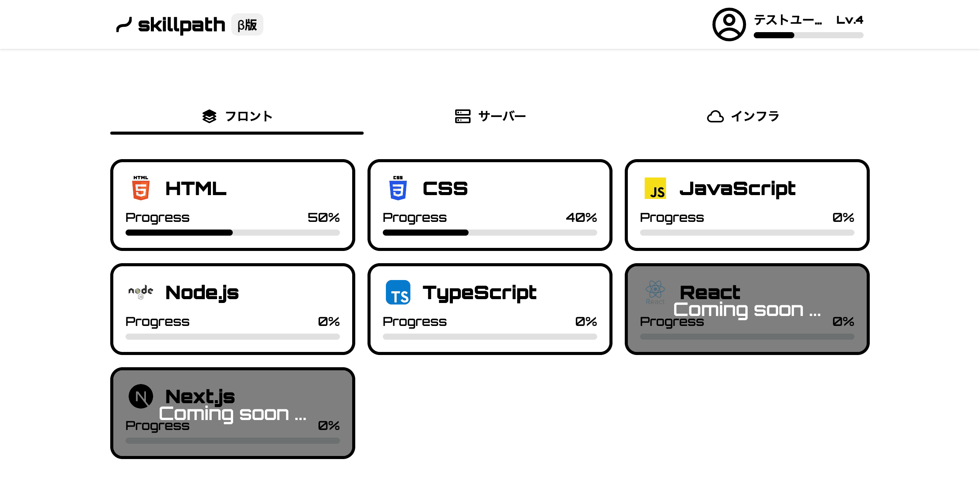980x482 pixels.
Task: Click the user level progress bar
Action: point(808,35)
